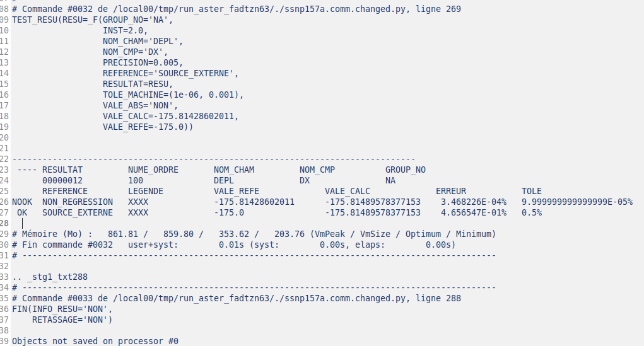Viewport: 644px width, 346px height.
Task: Click REFERENCE='SOURCE_EXTERNE' argument in command
Action: tap(170, 73)
